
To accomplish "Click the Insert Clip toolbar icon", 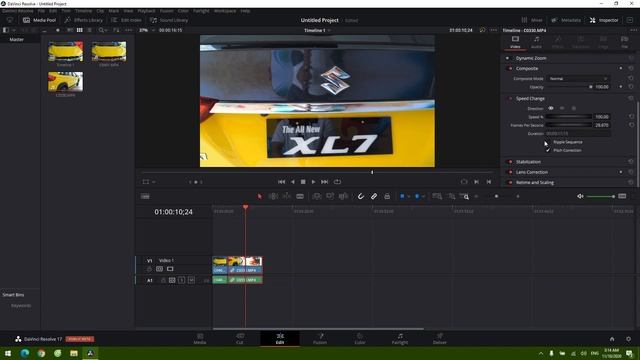I will click(x=316, y=196).
